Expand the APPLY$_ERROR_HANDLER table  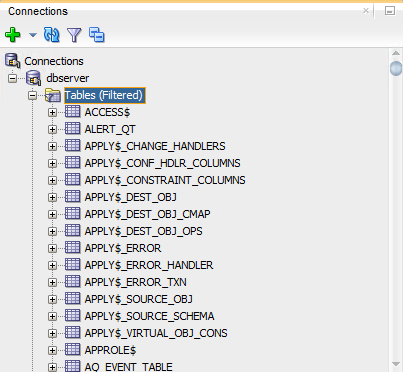tap(52, 265)
